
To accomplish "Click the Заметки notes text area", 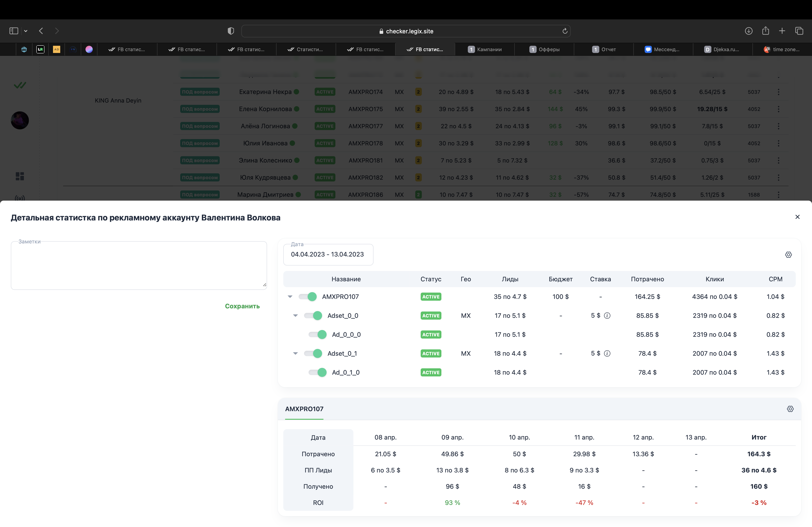I will tap(139, 266).
